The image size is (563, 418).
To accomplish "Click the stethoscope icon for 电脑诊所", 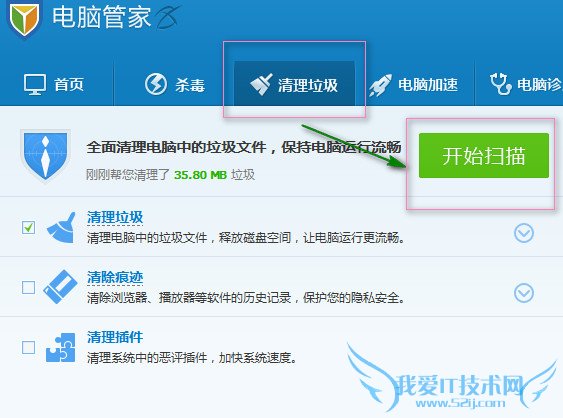I will click(501, 84).
